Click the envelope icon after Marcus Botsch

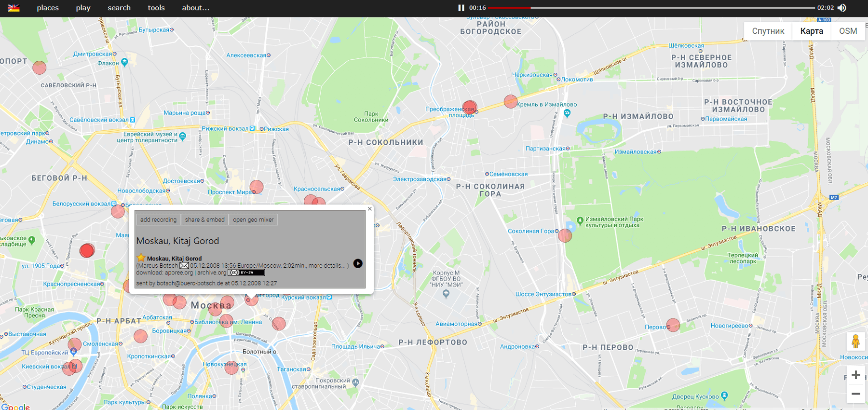pyautogui.click(x=184, y=266)
